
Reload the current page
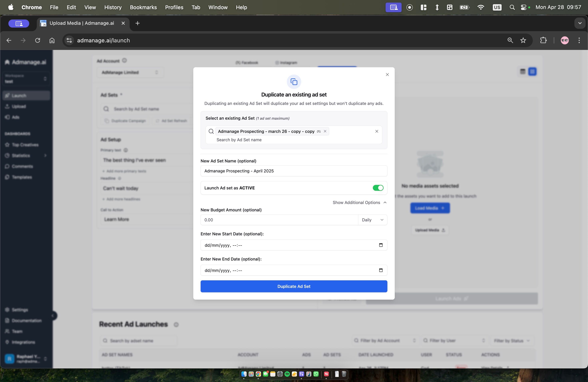tap(38, 40)
